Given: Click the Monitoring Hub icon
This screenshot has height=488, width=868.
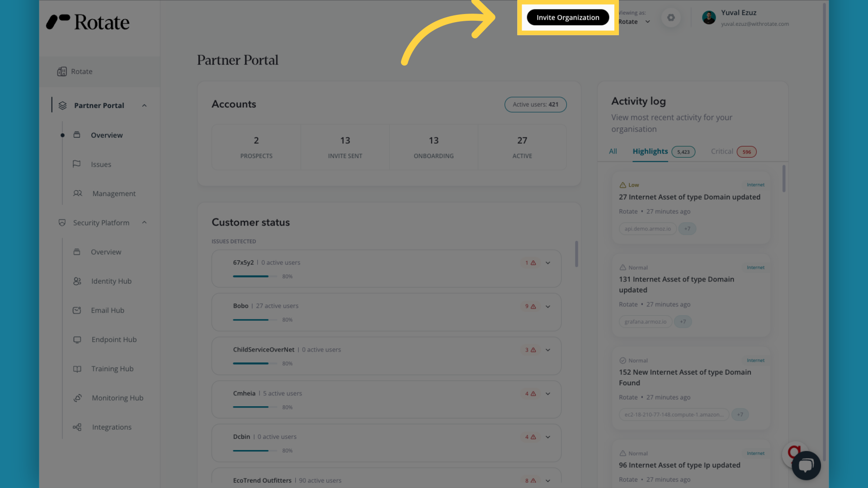Looking at the screenshot, I should tap(78, 398).
